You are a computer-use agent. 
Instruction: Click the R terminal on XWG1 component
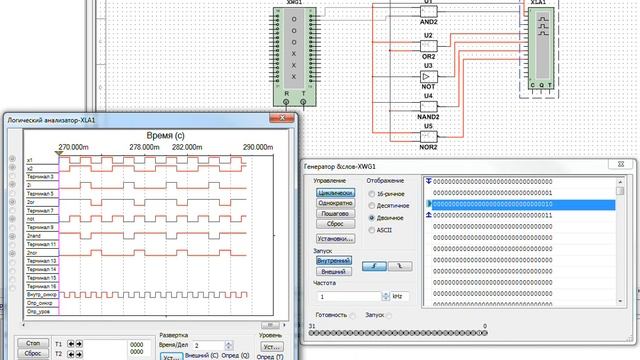tap(286, 102)
